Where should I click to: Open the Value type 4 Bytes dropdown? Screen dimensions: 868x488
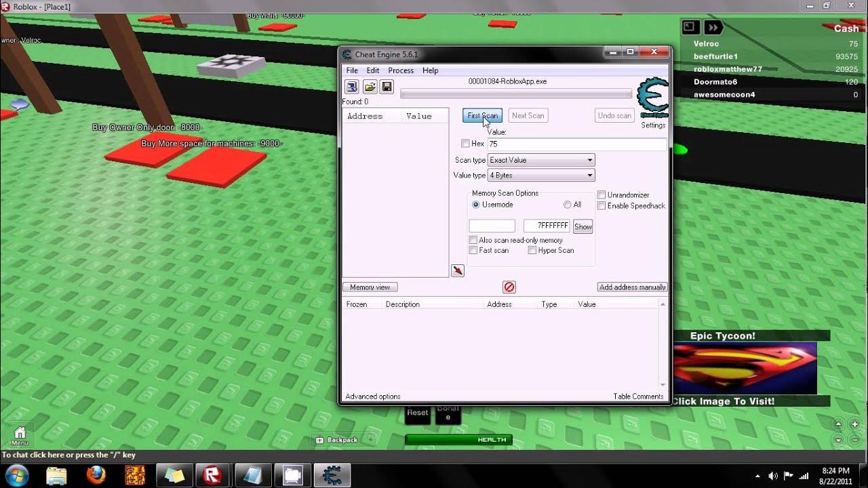point(541,176)
